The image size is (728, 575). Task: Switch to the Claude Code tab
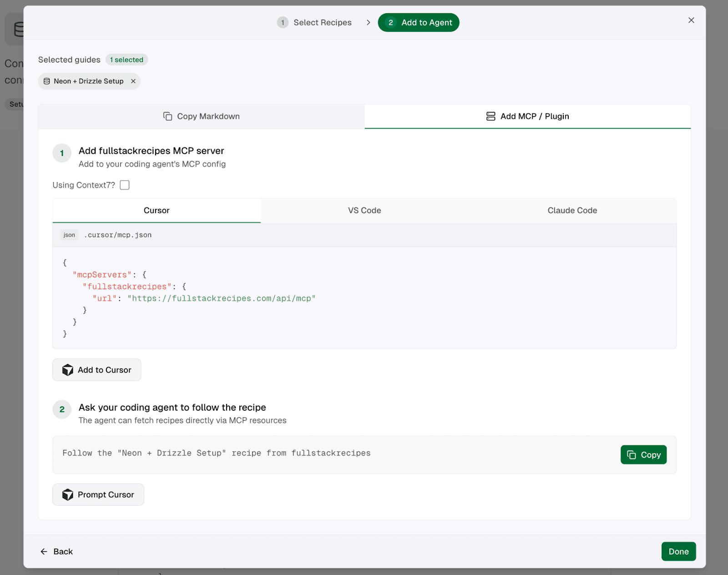[572, 211]
